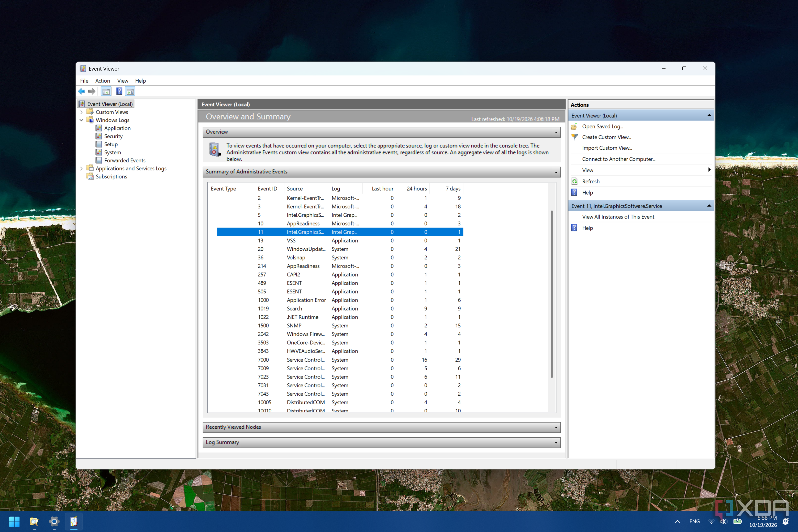Click the blue Help toolbar icon

pyautogui.click(x=119, y=91)
